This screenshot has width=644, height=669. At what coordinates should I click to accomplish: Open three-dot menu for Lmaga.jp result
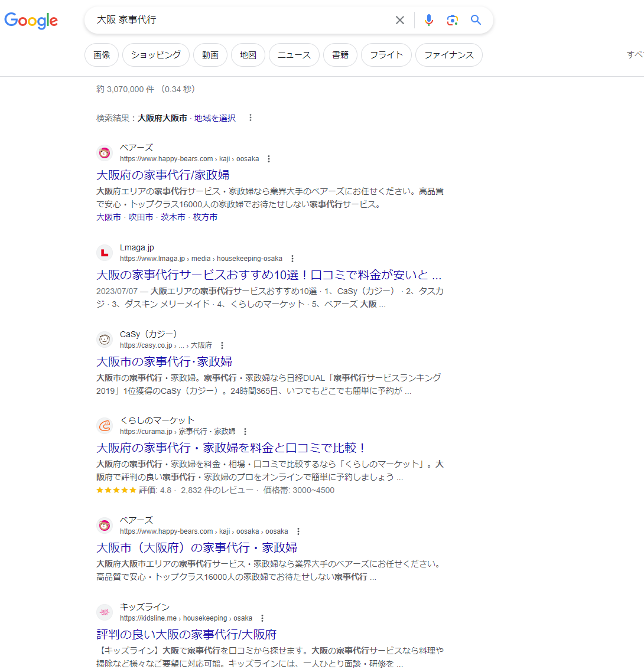292,259
